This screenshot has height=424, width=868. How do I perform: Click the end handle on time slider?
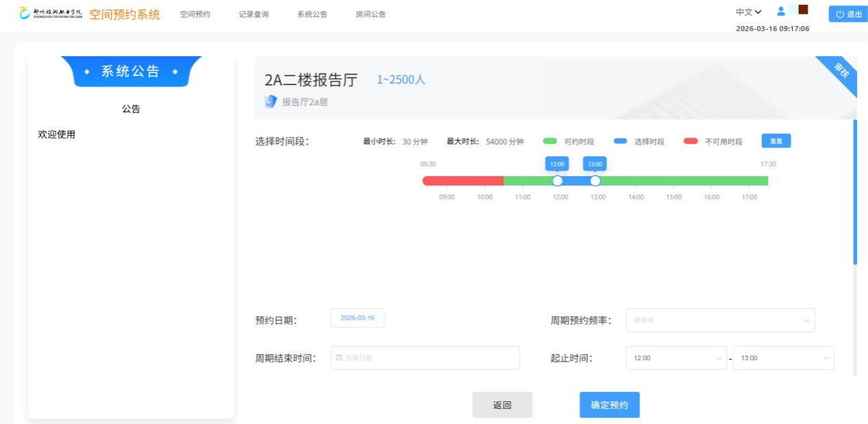tap(595, 181)
